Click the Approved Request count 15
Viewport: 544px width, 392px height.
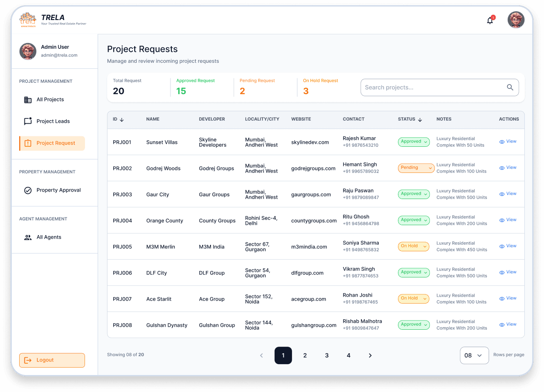click(181, 91)
